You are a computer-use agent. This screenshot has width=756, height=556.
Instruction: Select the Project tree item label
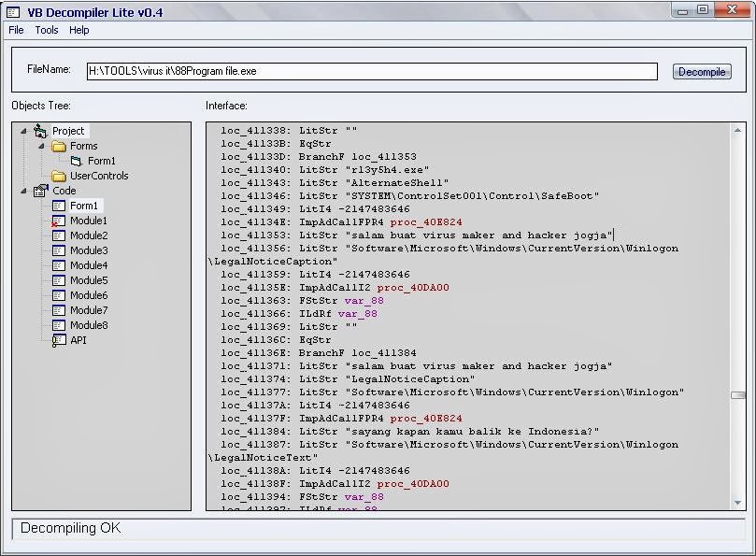[68, 131]
